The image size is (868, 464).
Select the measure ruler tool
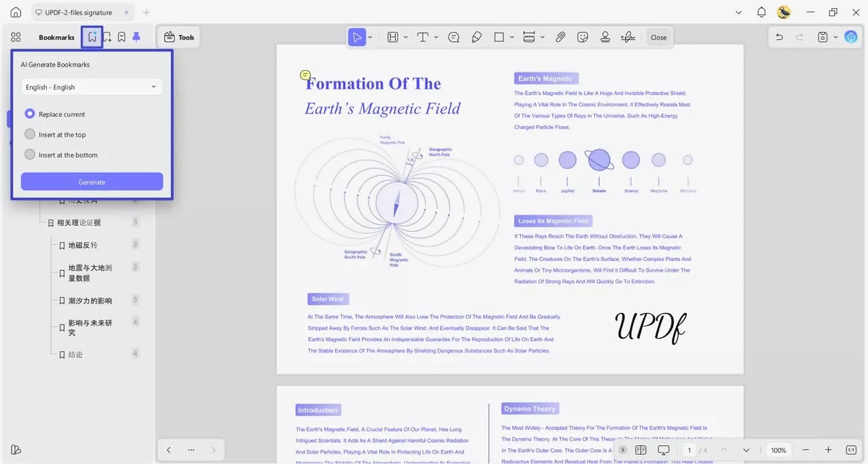[x=529, y=37]
